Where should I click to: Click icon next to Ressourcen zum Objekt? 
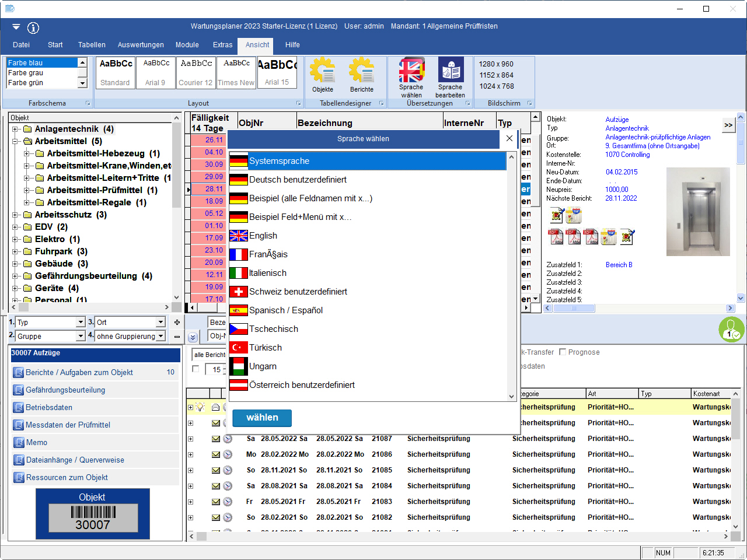tap(19, 477)
